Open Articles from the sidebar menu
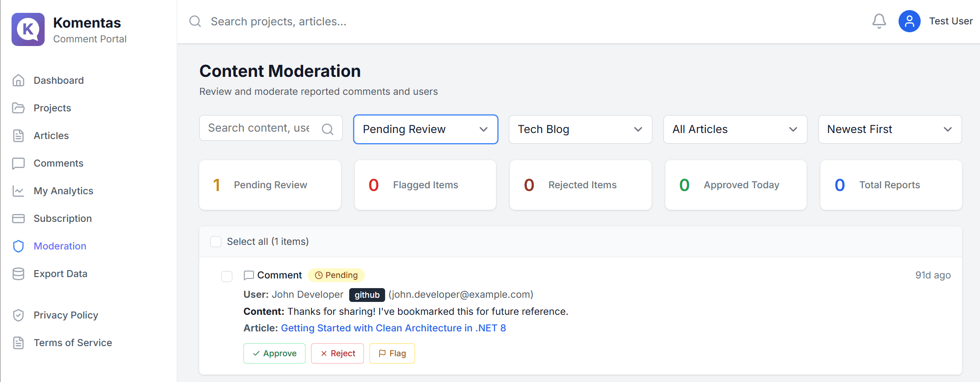This screenshot has width=980, height=382. point(51,136)
